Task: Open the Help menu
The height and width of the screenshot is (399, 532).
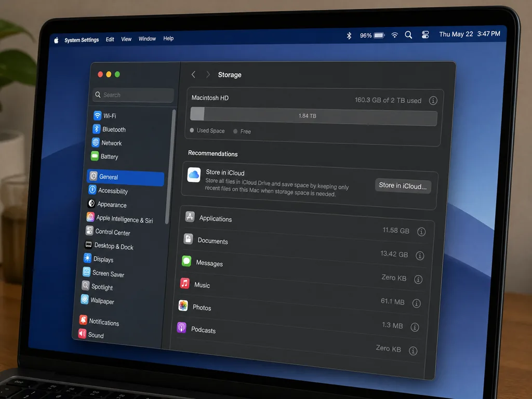Action: tap(168, 38)
